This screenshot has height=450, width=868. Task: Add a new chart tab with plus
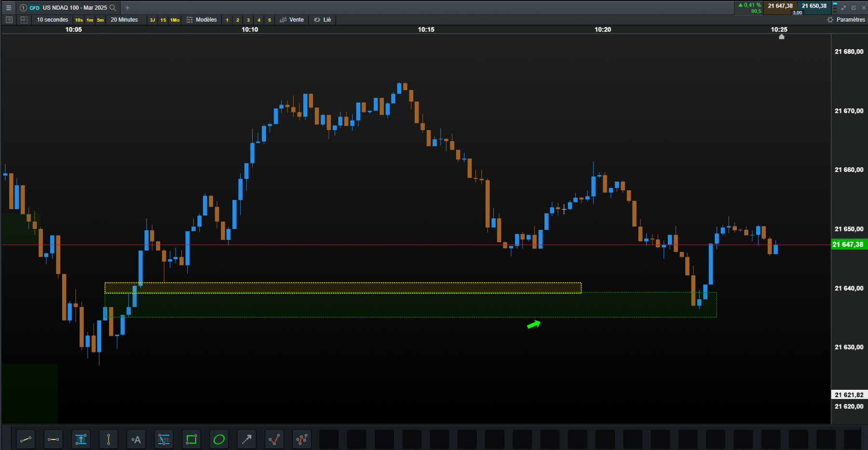(x=127, y=8)
